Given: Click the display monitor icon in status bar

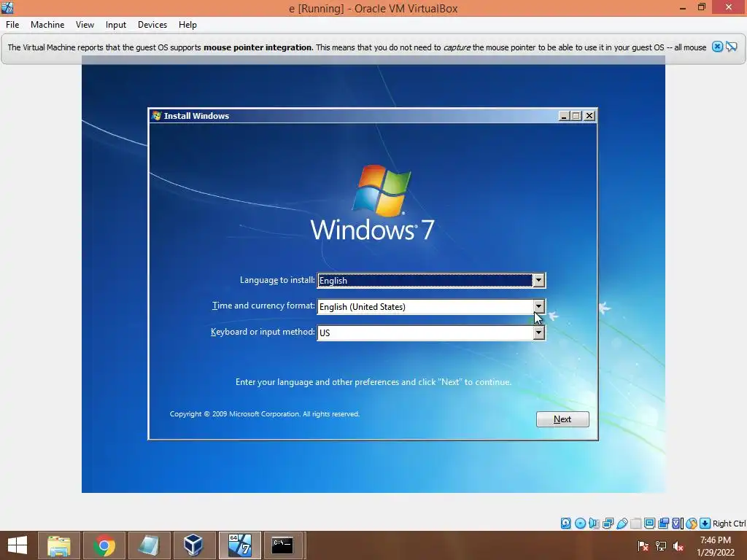Looking at the screenshot, I should [649, 524].
